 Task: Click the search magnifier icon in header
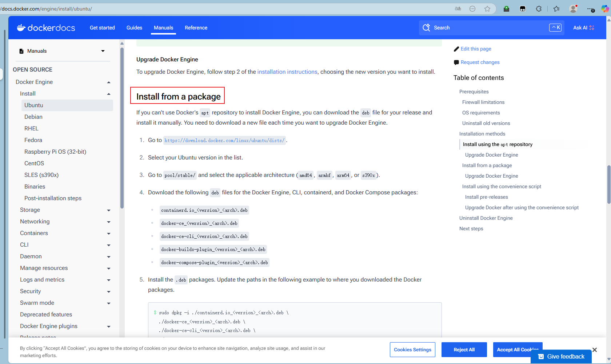[426, 28]
